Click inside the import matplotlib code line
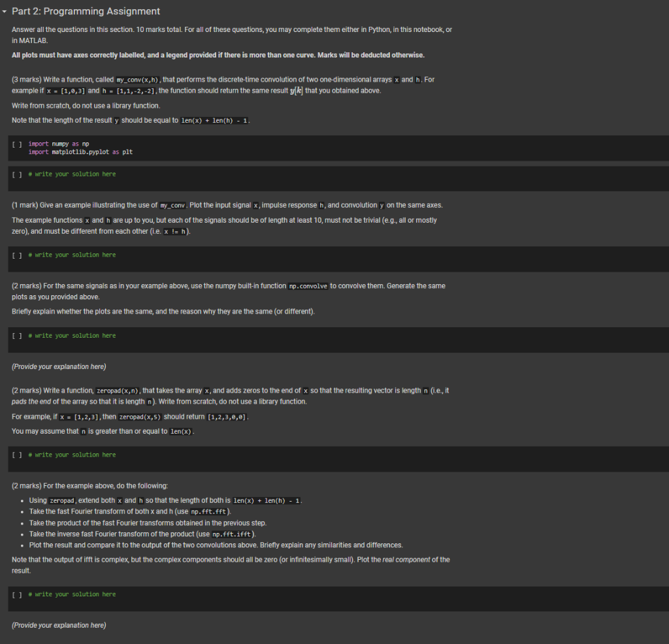 [x=80, y=152]
